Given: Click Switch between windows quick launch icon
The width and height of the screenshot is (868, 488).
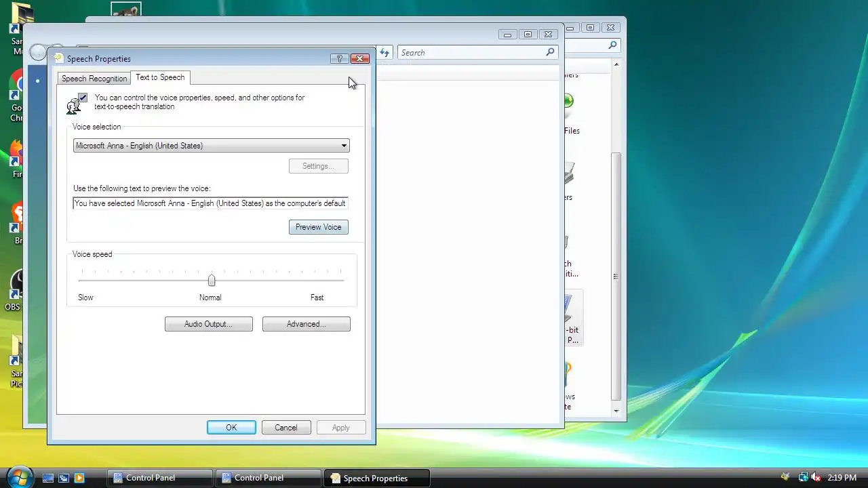Looking at the screenshot, I should click(64, 478).
